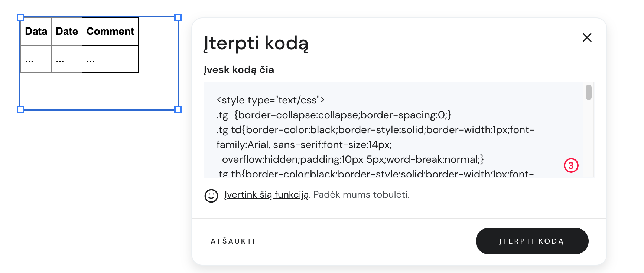
Task: Click the bottom-left selection resize handle
Action: [20, 109]
